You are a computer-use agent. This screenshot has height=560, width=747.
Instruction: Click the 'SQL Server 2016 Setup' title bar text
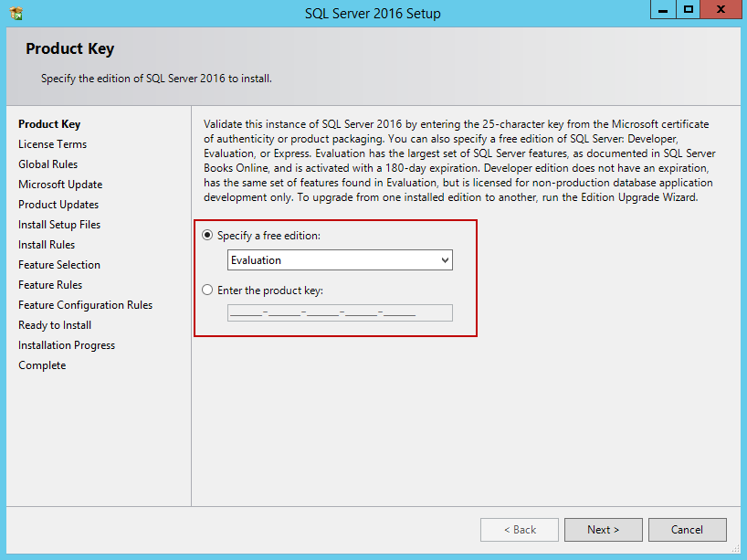373,14
